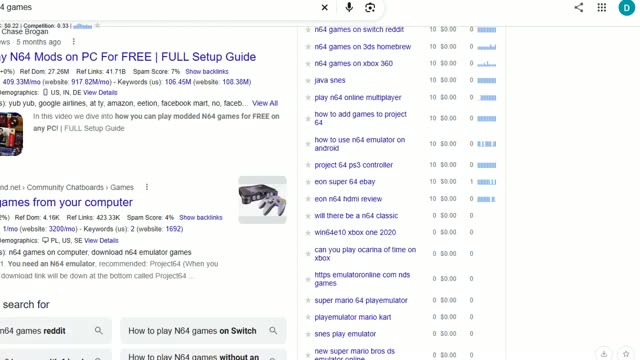Open 'can you play ocarina of time on xbox' link
Image resolution: width=640 pixels, height=360 pixels.
(365, 253)
